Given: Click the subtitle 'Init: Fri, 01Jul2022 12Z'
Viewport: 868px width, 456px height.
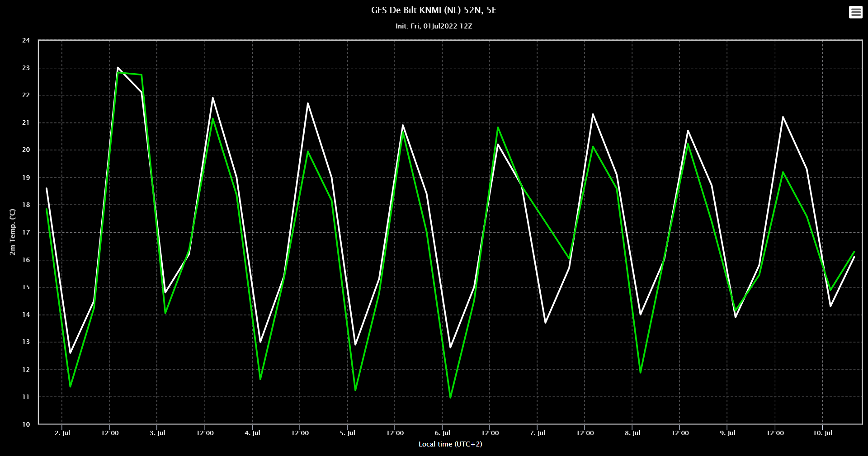Looking at the screenshot, I should pyautogui.click(x=434, y=26).
